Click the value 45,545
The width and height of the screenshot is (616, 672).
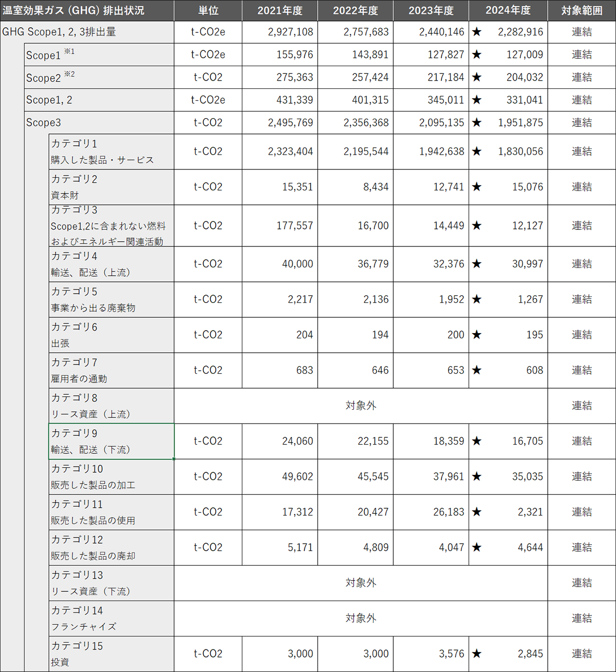[373, 476]
